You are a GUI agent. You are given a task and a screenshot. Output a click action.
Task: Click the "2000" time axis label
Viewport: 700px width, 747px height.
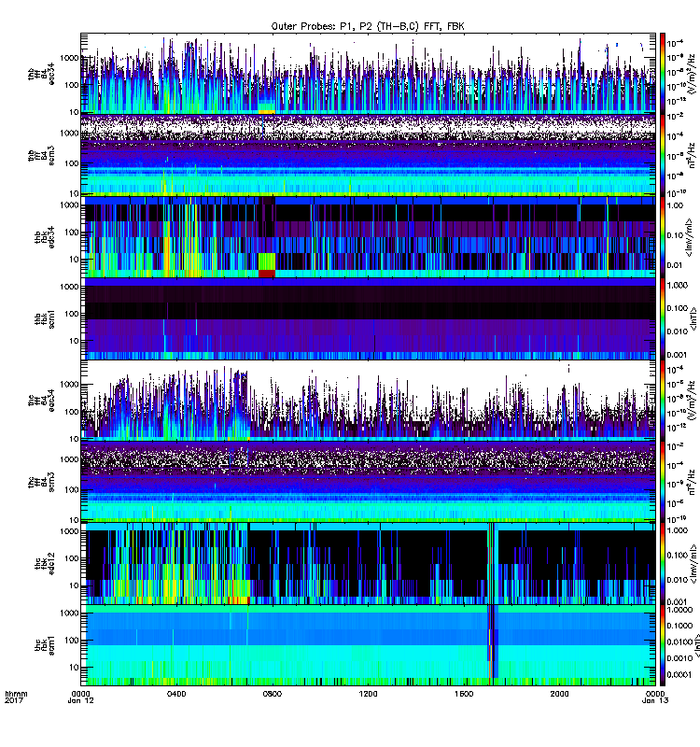(x=559, y=694)
